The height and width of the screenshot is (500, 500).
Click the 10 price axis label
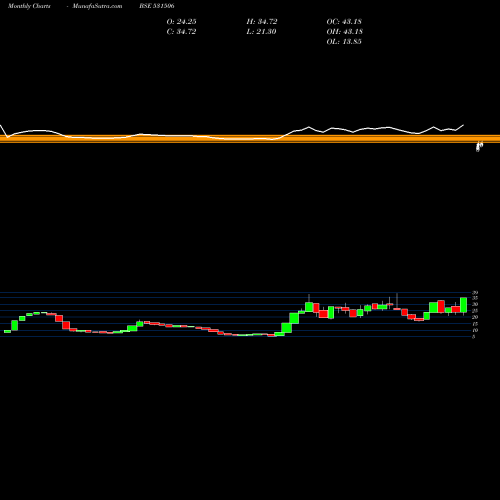coord(475,330)
